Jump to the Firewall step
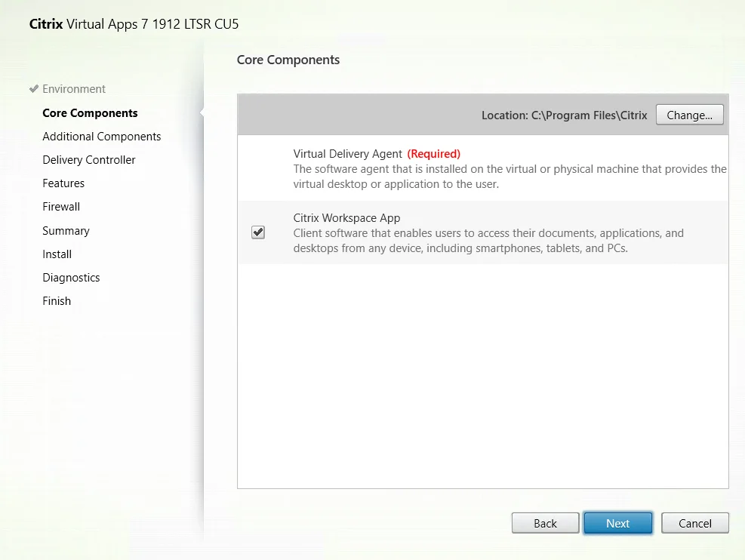The width and height of the screenshot is (745, 560). click(x=61, y=207)
